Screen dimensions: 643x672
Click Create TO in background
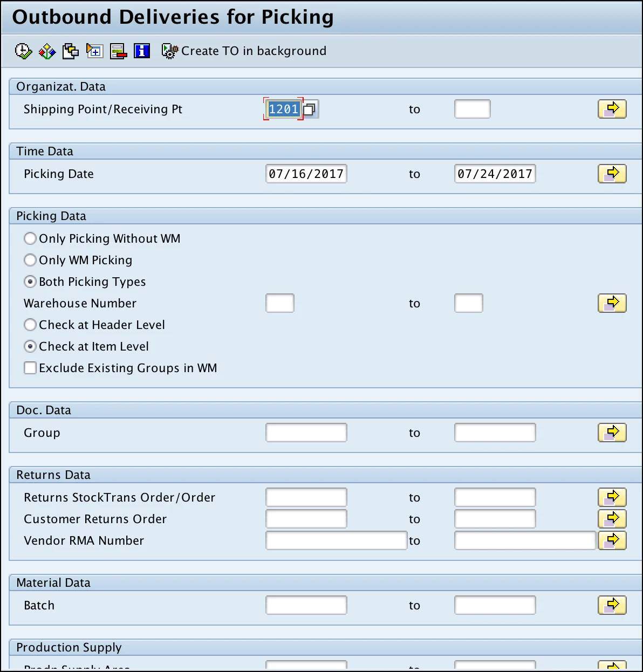244,51
